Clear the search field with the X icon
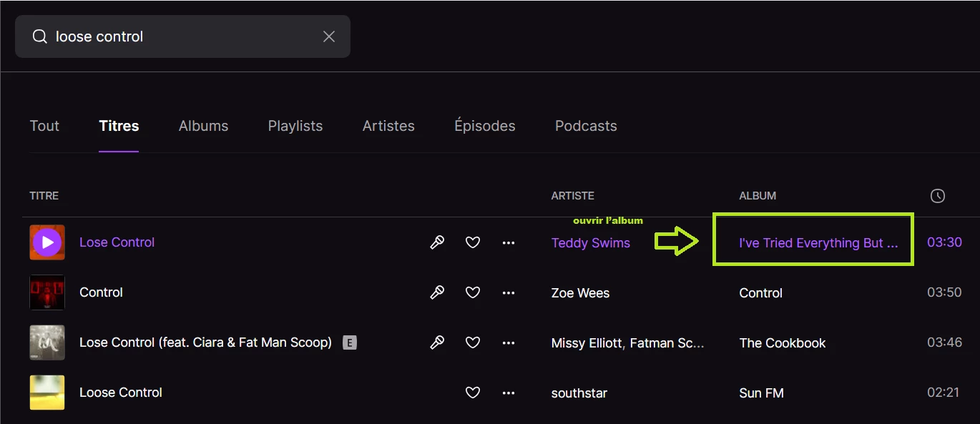980x424 pixels. 329,36
